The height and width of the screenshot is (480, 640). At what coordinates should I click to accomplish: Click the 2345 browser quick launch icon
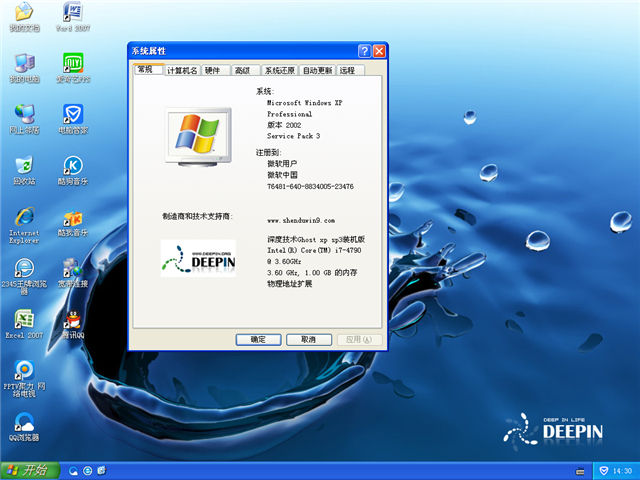[x=87, y=471]
